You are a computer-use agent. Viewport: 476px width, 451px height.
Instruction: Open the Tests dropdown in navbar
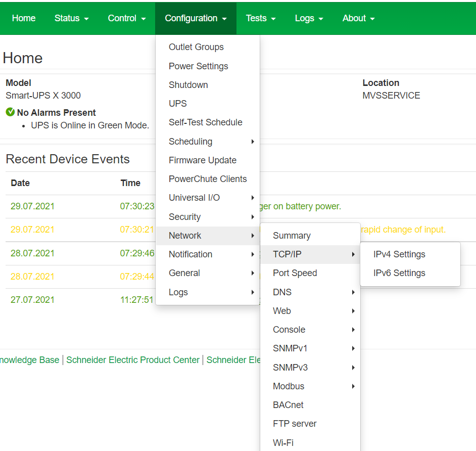tap(260, 18)
